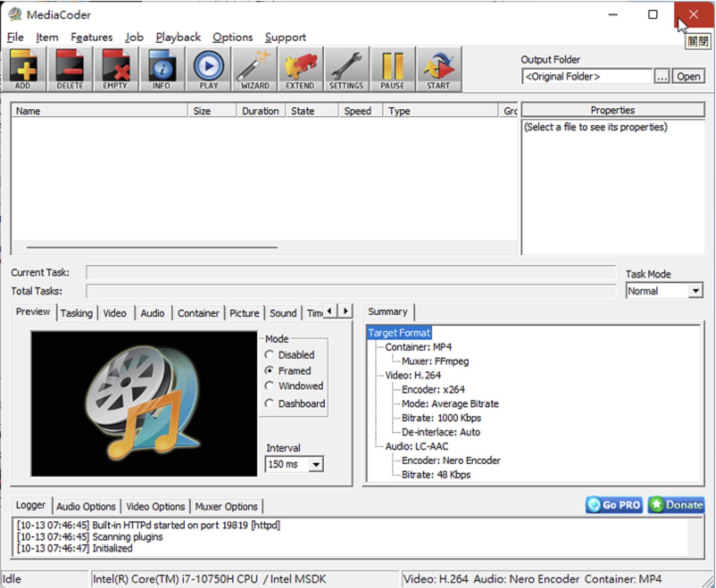Sort file list by Speed column
Screen dimensions: 716x588
(x=360, y=111)
